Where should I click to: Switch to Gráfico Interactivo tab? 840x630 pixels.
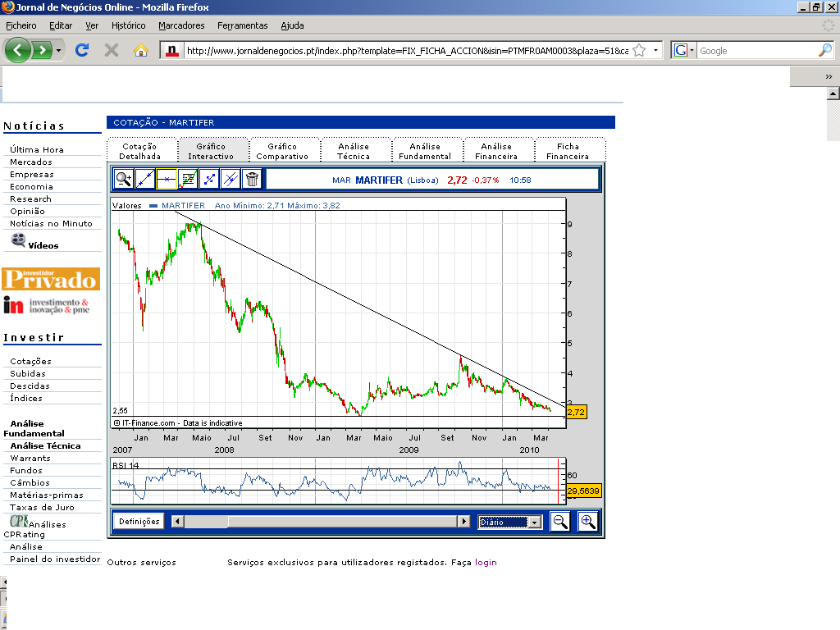(x=211, y=151)
